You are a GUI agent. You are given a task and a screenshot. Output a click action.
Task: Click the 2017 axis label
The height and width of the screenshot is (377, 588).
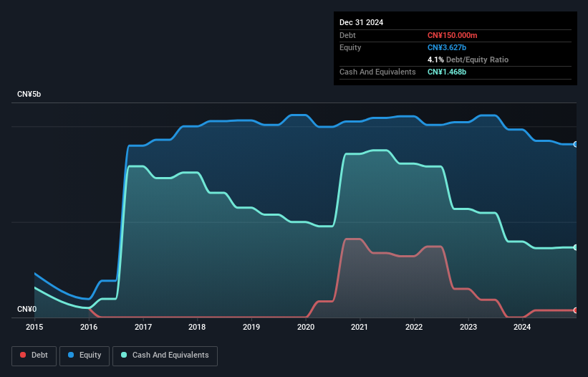tap(143, 327)
